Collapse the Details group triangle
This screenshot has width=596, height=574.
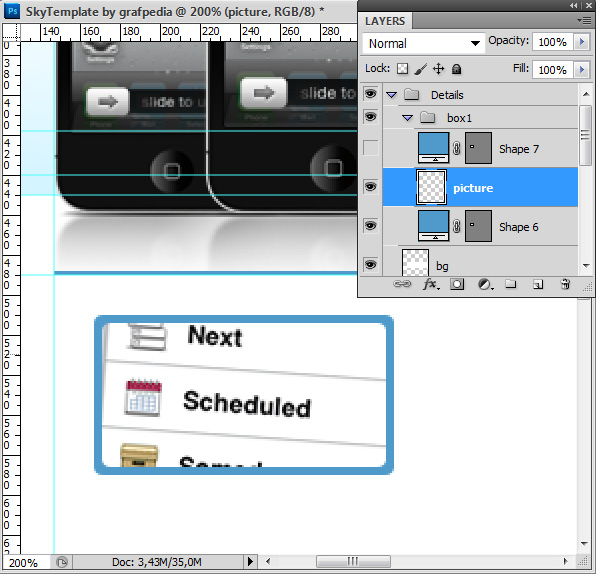(x=392, y=95)
